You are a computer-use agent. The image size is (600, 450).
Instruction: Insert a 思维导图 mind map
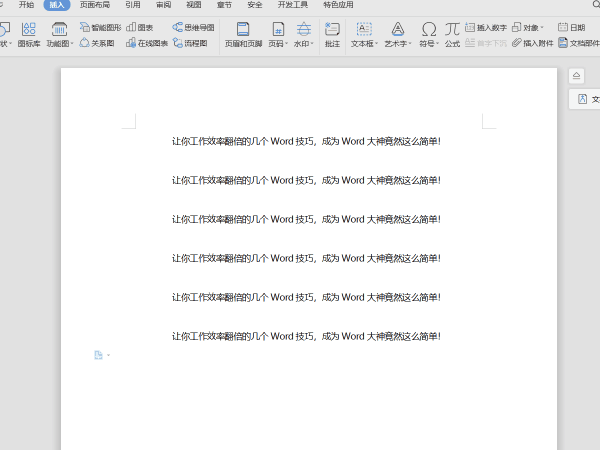[x=193, y=28]
